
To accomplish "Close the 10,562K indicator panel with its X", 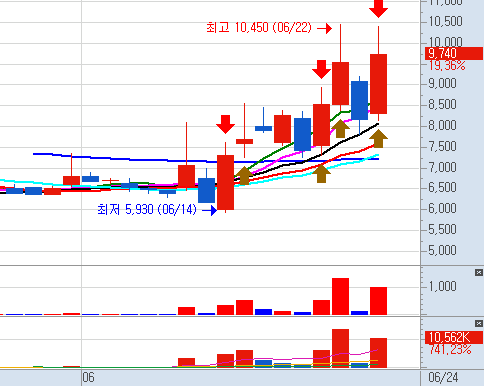I will tap(479, 323).
